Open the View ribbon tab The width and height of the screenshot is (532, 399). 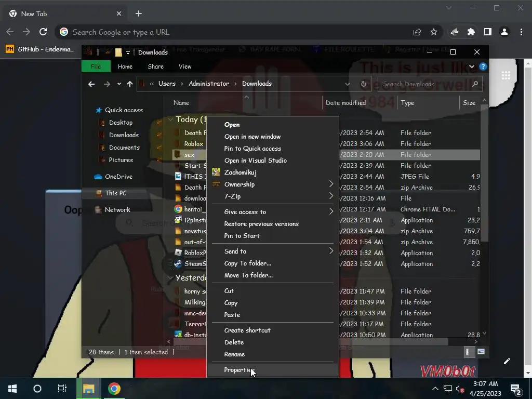(x=185, y=66)
